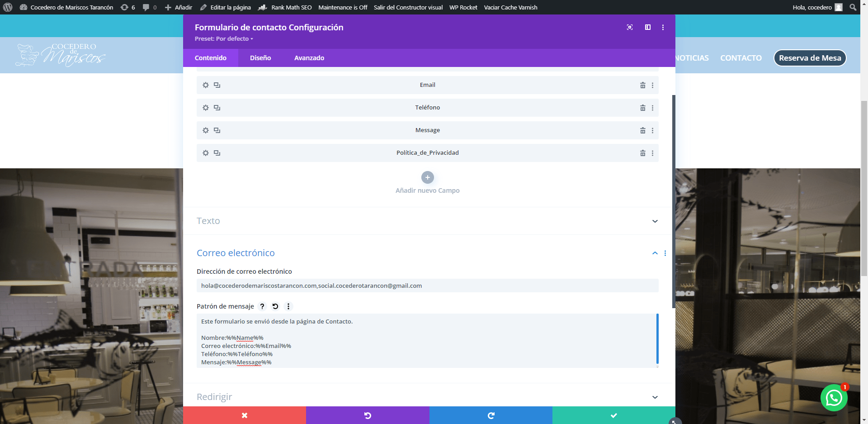The image size is (868, 424).
Task: Edit Dirección de correo electrónico field
Action: coord(427,286)
